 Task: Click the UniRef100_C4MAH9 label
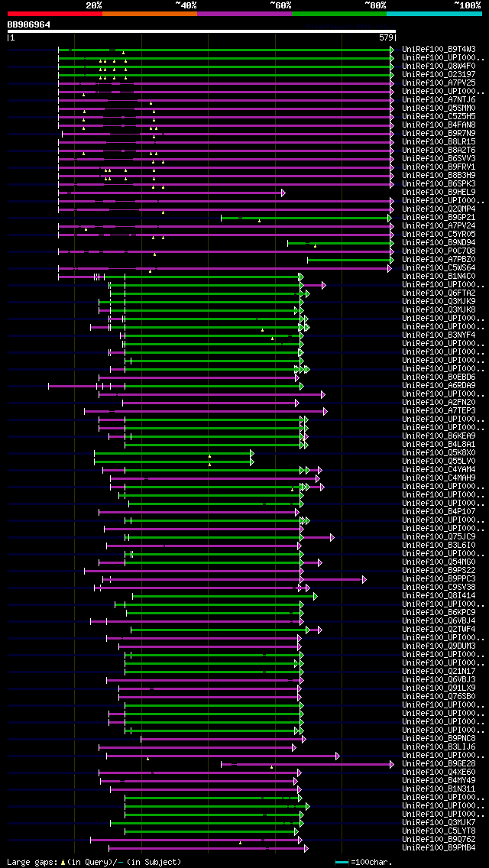point(439,478)
